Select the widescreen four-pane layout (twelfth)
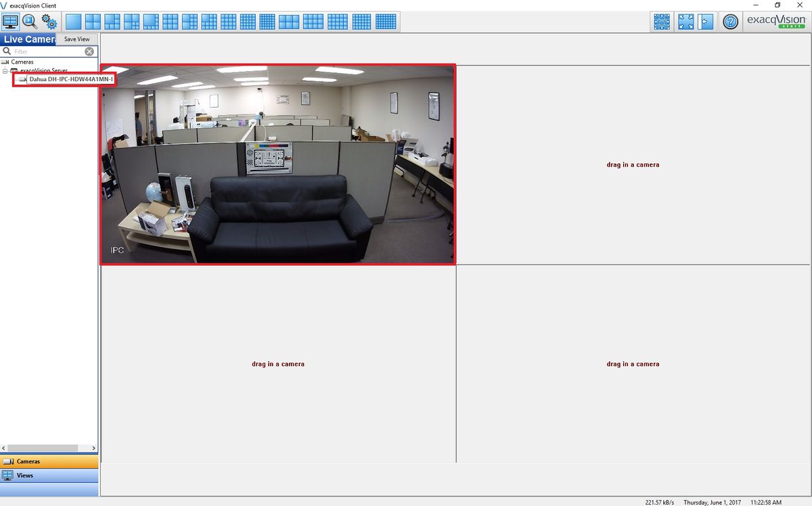The height and width of the screenshot is (506, 812). coord(290,22)
